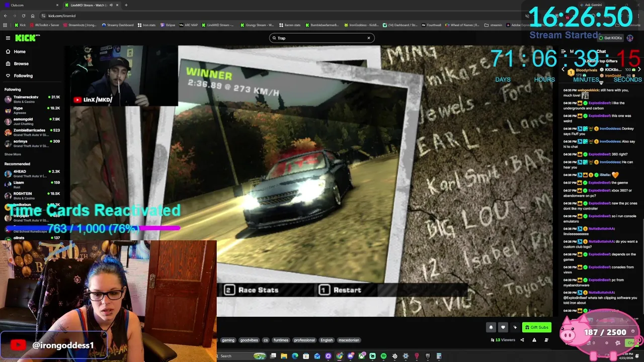The image size is (644, 362).
Task: Report the stream with warning icon
Action: click(534, 340)
